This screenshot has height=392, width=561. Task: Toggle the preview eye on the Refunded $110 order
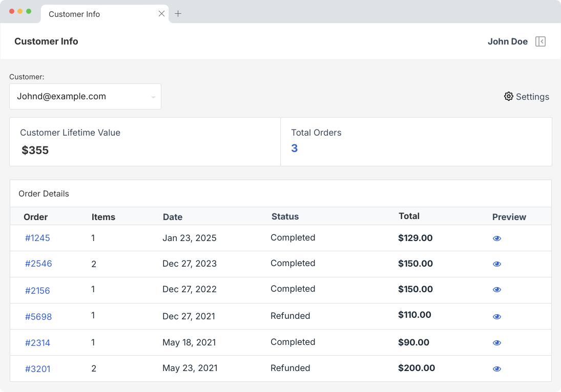tap(497, 316)
